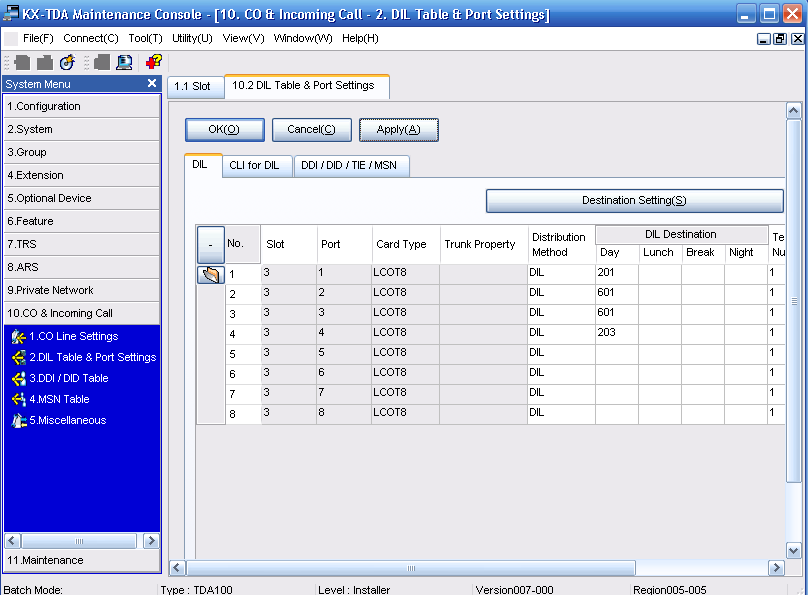808x595 pixels.
Task: Click the Miscellaneous icon in sidebar
Action: pyautogui.click(x=19, y=420)
